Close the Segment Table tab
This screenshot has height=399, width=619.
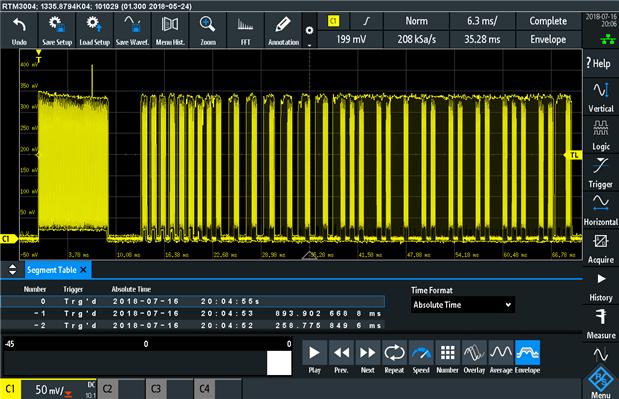(83, 270)
